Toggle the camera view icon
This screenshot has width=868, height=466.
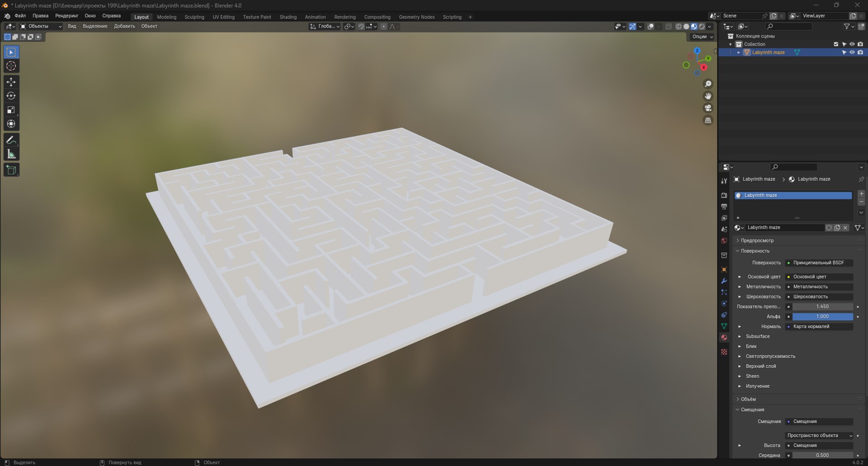click(708, 108)
